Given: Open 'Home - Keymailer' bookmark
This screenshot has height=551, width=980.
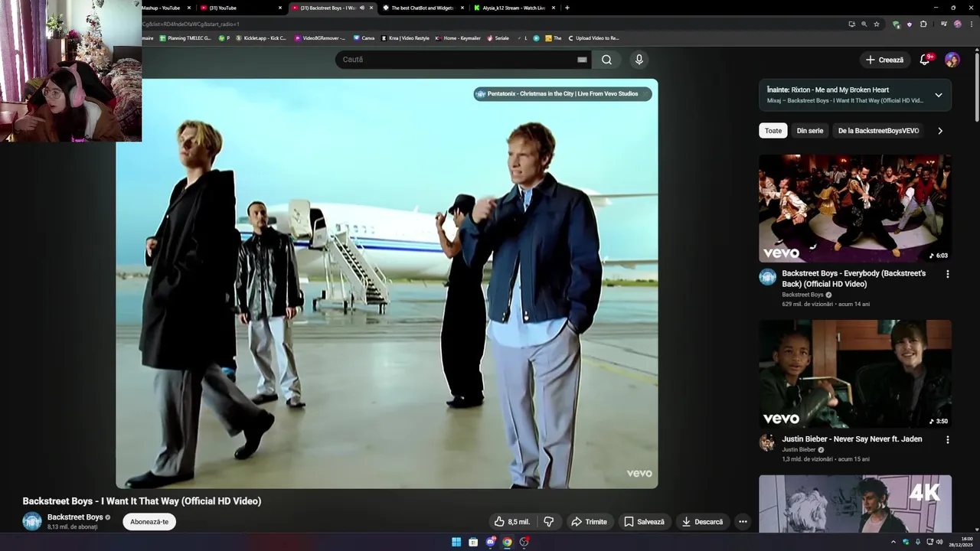Looking at the screenshot, I should [458, 37].
